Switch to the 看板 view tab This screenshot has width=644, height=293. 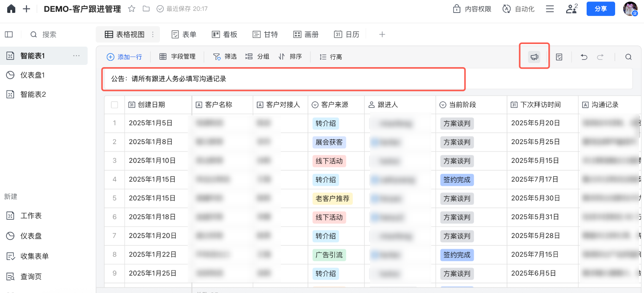pyautogui.click(x=225, y=35)
